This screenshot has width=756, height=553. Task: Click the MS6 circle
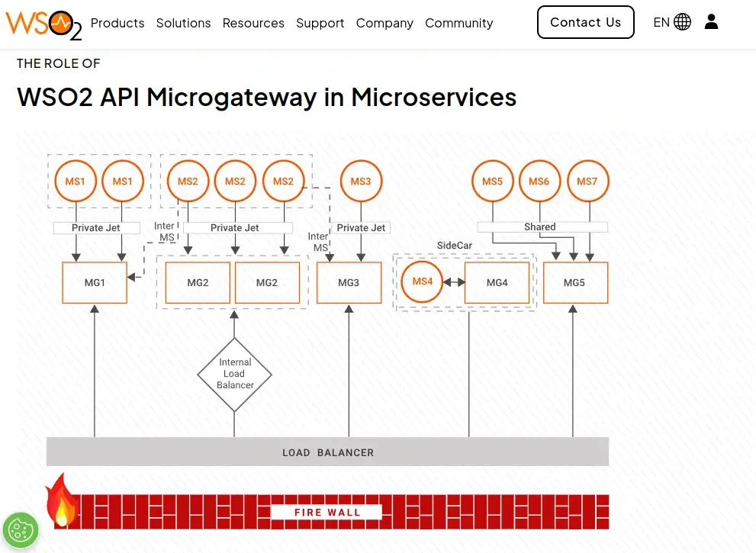point(539,182)
